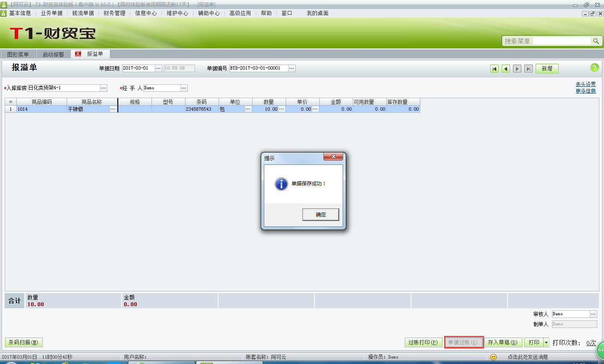
Task: Click the 入库库房 field 日化类货架4-1
Action: click(64, 88)
